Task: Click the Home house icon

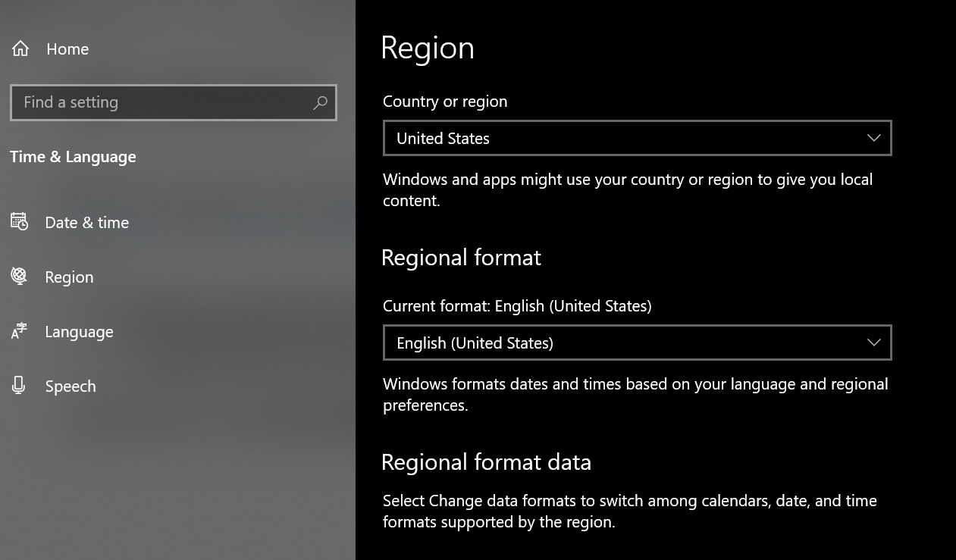Action: click(x=20, y=49)
